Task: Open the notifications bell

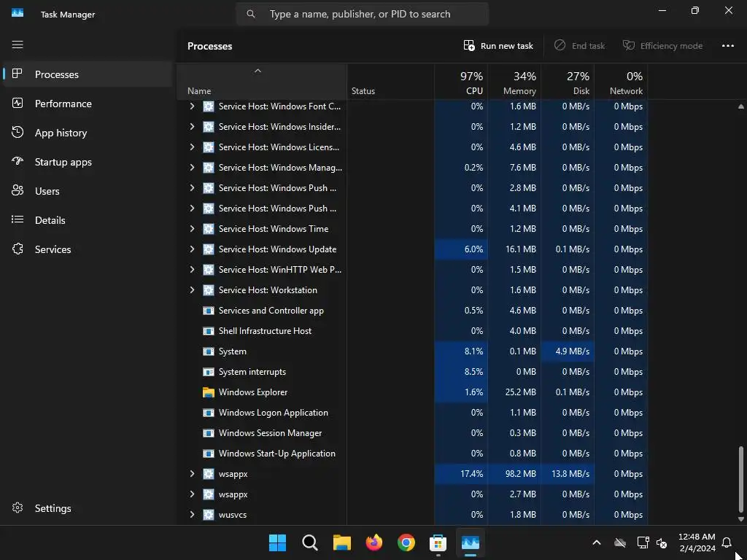Action: [x=727, y=542]
